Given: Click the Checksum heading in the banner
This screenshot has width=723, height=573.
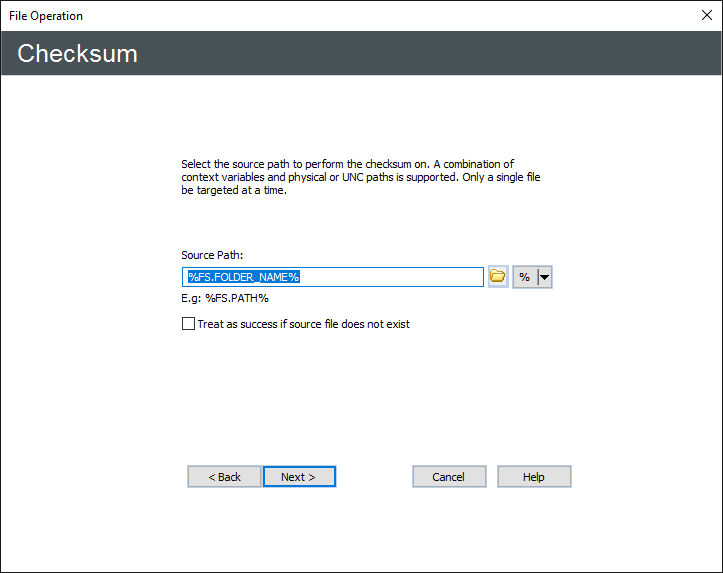Looking at the screenshot, I should click(77, 54).
